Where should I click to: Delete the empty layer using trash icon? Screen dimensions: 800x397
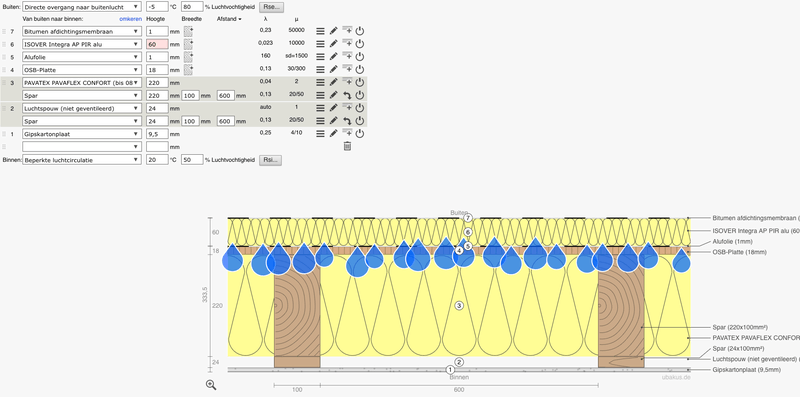347,146
